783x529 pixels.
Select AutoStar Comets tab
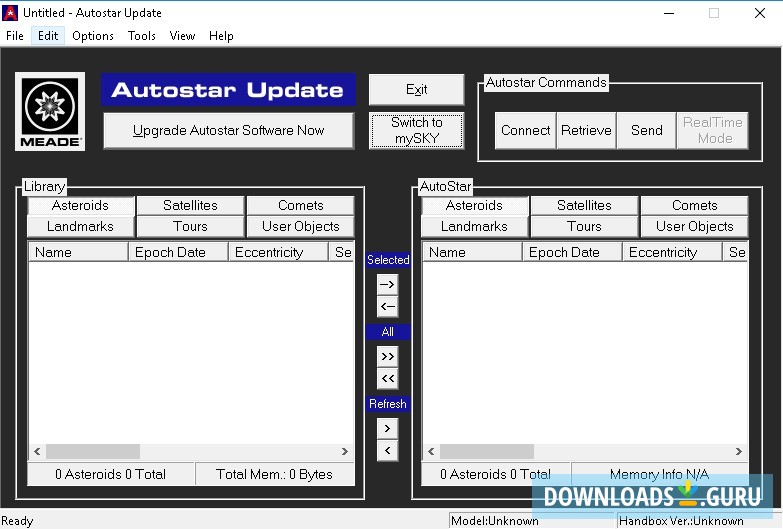(695, 205)
